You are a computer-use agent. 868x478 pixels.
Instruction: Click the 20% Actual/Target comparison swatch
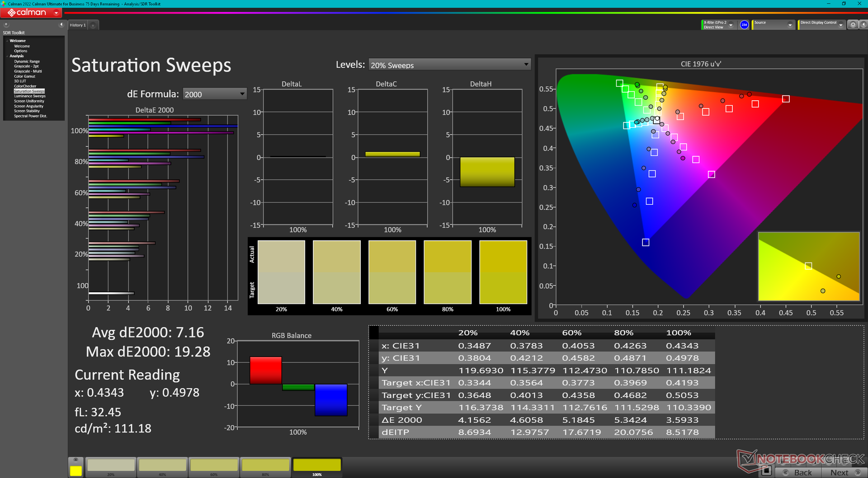(281, 272)
